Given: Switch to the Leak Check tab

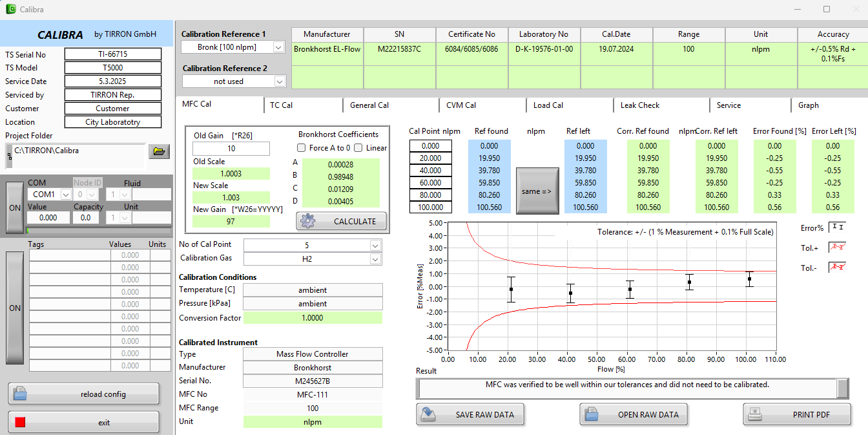Looking at the screenshot, I should click(639, 105).
